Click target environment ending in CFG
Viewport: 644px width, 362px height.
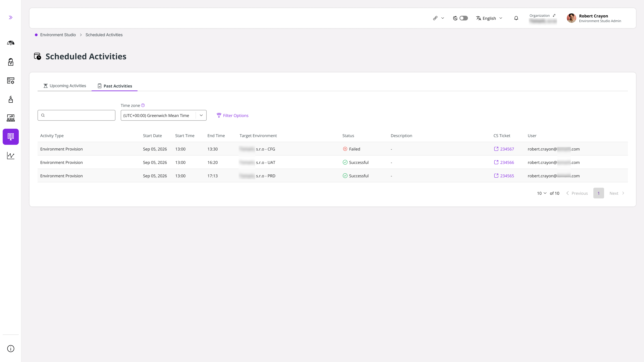[257, 149]
